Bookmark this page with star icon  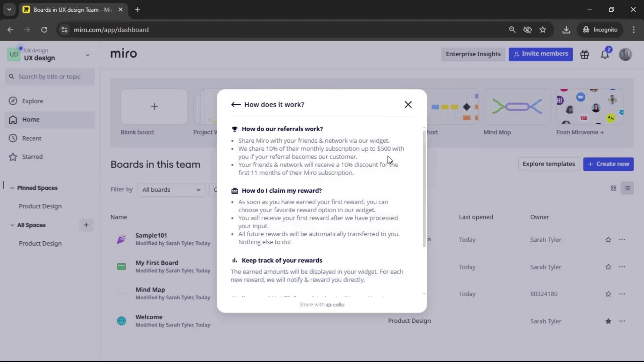pos(543,30)
